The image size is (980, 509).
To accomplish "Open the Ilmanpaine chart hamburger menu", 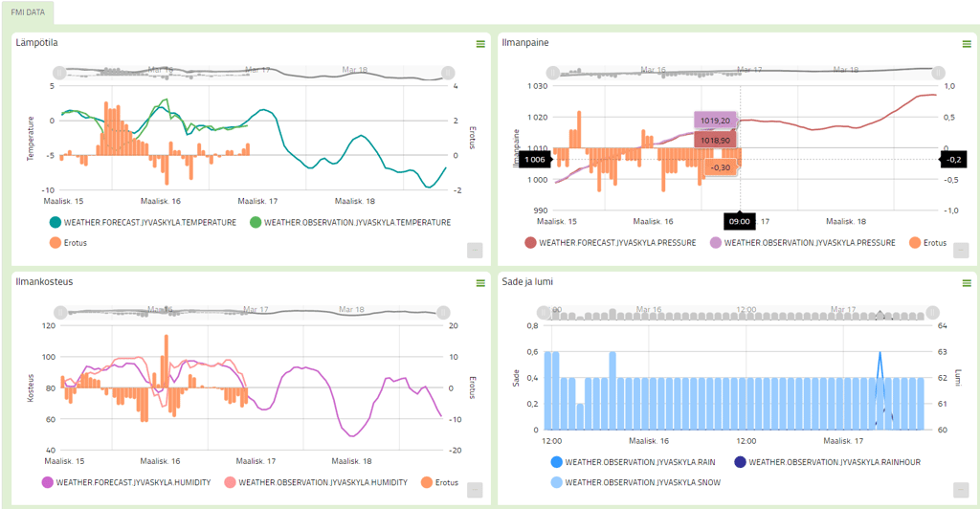I will click(967, 44).
